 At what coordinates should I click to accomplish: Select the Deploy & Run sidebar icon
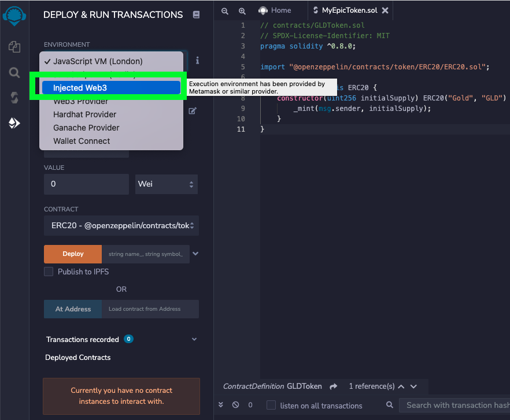click(14, 123)
